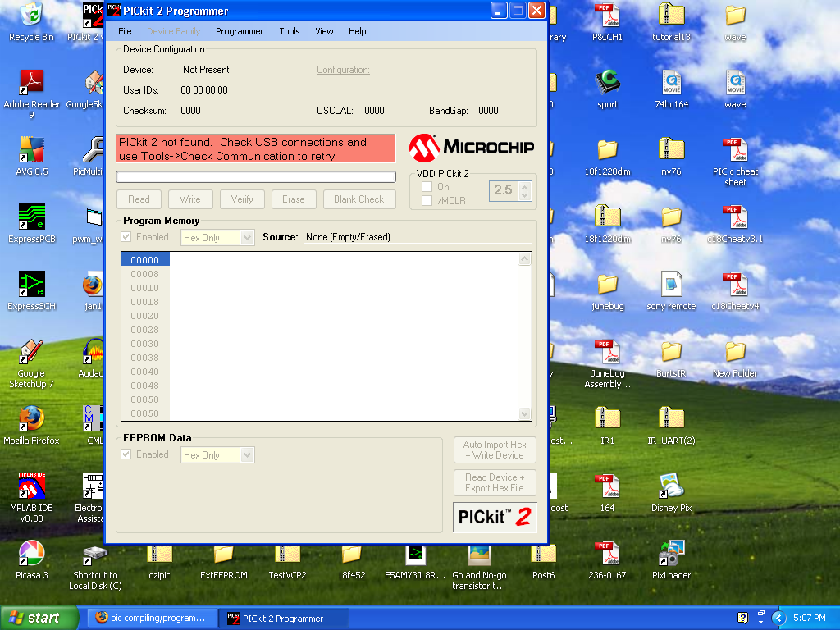Click the Erase button
840x630 pixels.
click(x=294, y=199)
